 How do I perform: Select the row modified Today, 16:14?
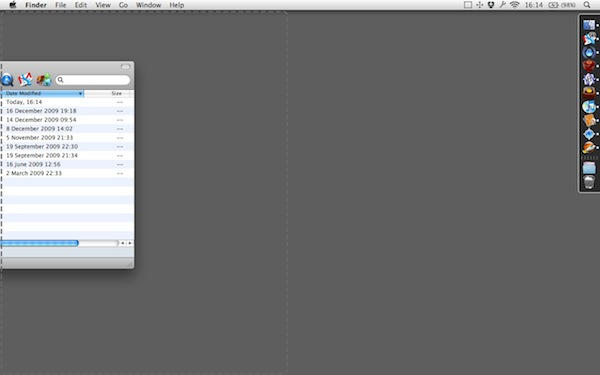[x=67, y=102]
